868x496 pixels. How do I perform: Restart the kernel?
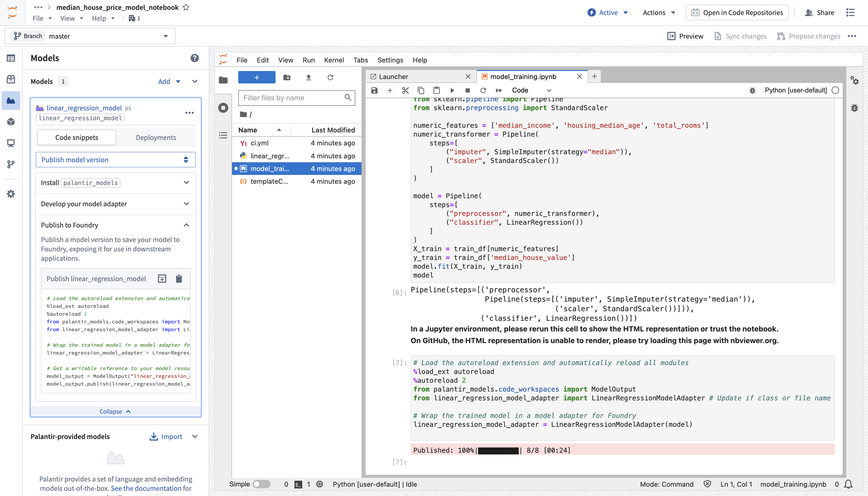point(483,90)
